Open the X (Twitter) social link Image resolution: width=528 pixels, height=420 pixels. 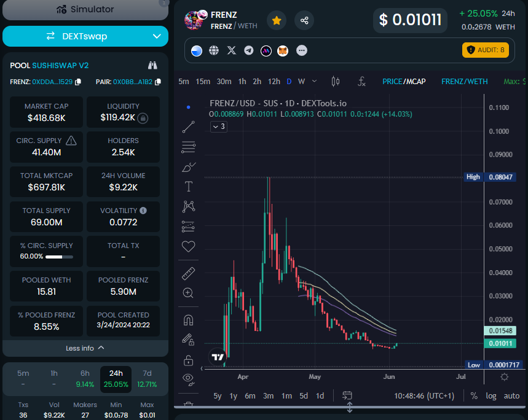[x=232, y=50]
